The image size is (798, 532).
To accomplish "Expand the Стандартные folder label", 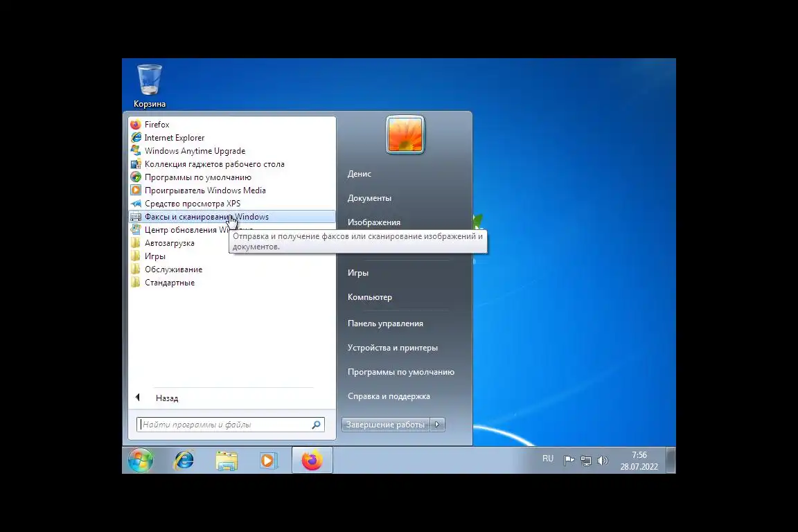I will [x=170, y=283].
